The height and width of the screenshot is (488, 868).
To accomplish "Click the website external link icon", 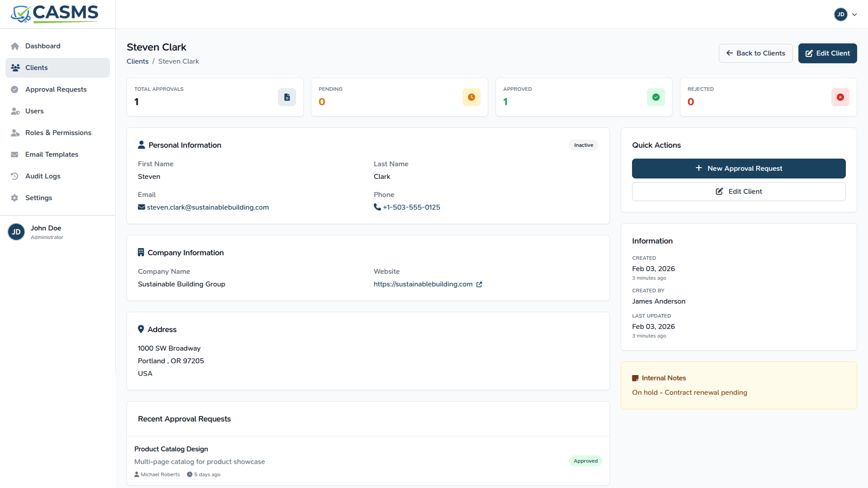I will (x=479, y=284).
